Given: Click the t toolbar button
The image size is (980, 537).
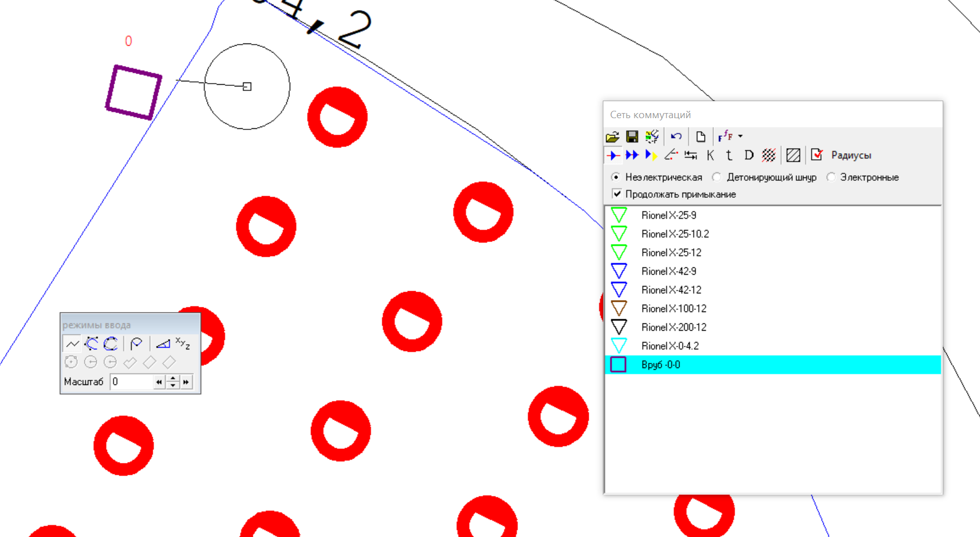Looking at the screenshot, I should 729,155.
